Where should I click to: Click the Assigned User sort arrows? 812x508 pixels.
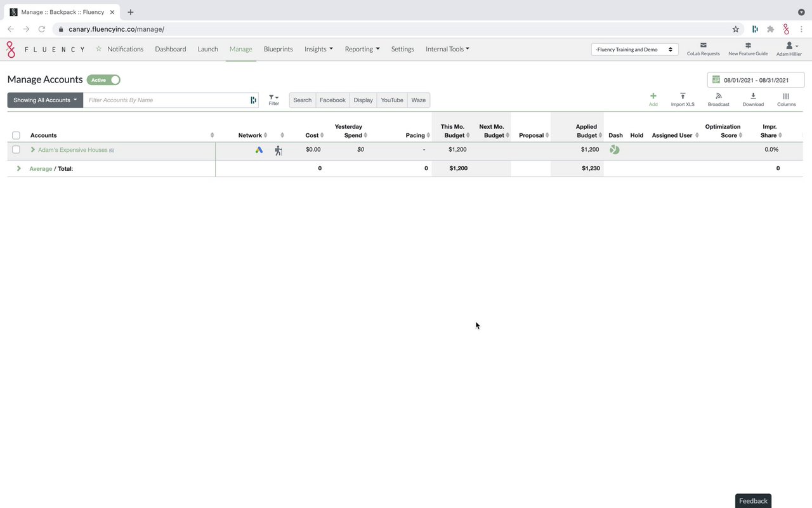coord(697,135)
